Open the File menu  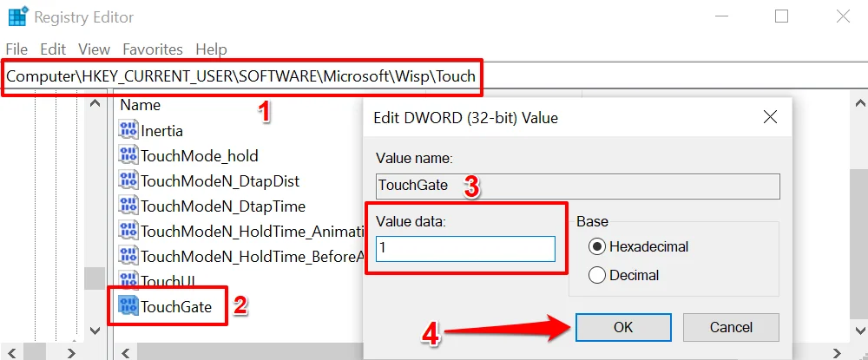[x=16, y=49]
